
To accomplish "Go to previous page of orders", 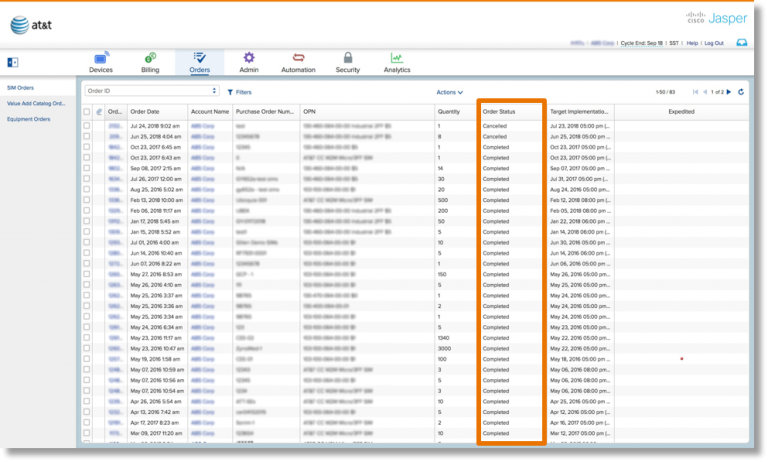I will (705, 92).
